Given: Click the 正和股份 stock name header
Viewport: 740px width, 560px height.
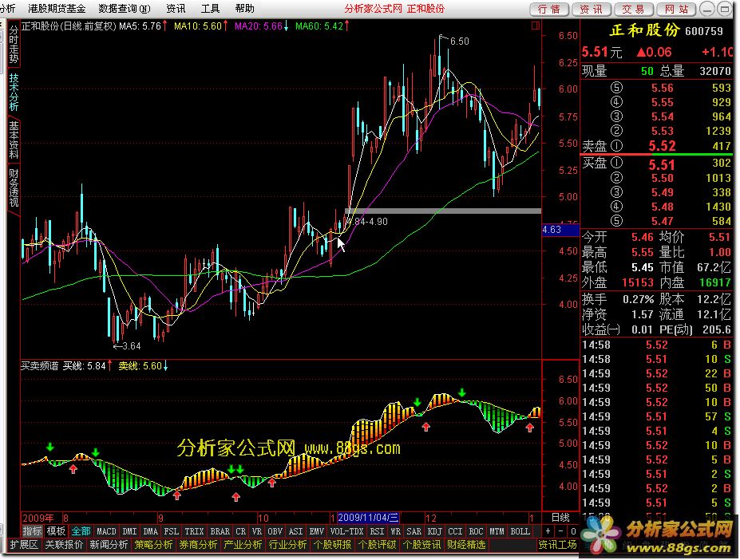Looking at the screenshot, I should pyautogui.click(x=644, y=30).
